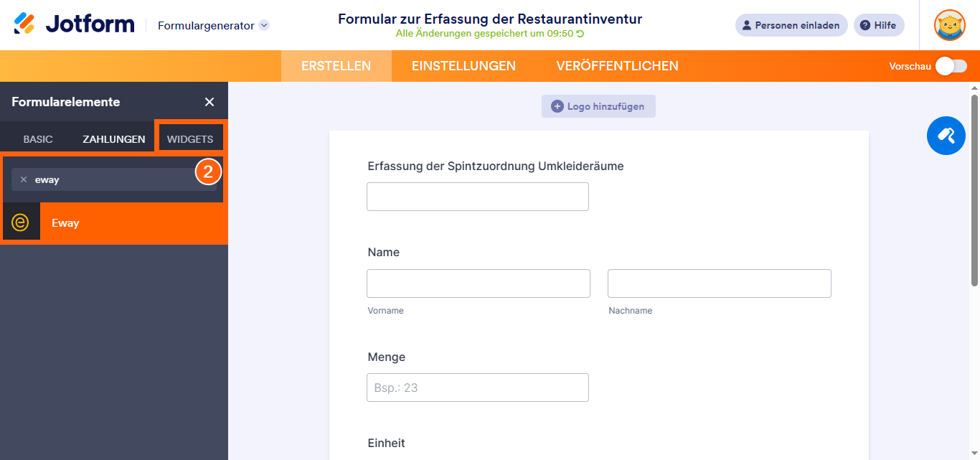Switch to the ZAHLUNGEN tab
This screenshot has height=460, width=980.
(x=113, y=139)
